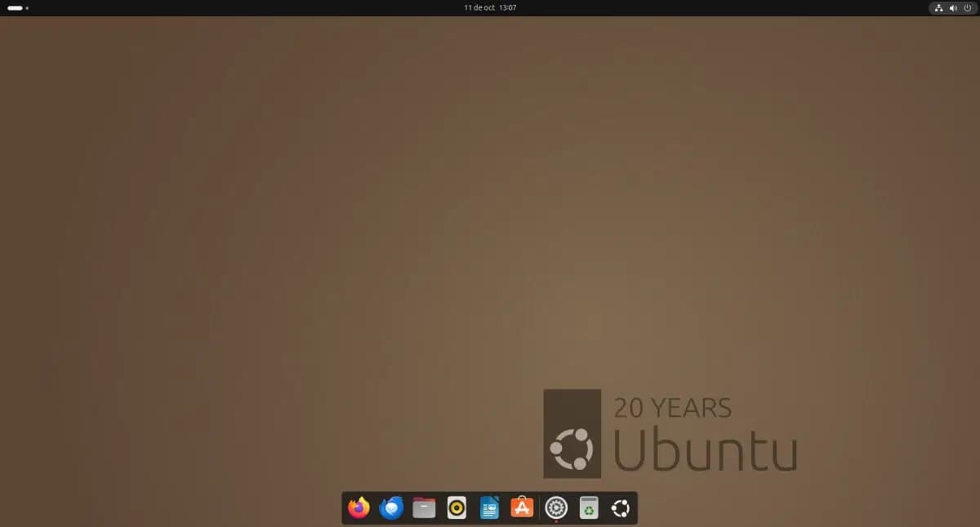Launch Firefox from the dock

coord(359,508)
